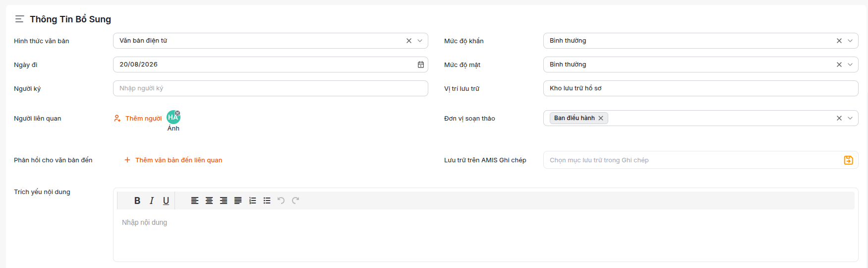This screenshot has height=268, width=868.
Task: Expand the Mức độ khẩn dropdown
Action: point(850,41)
